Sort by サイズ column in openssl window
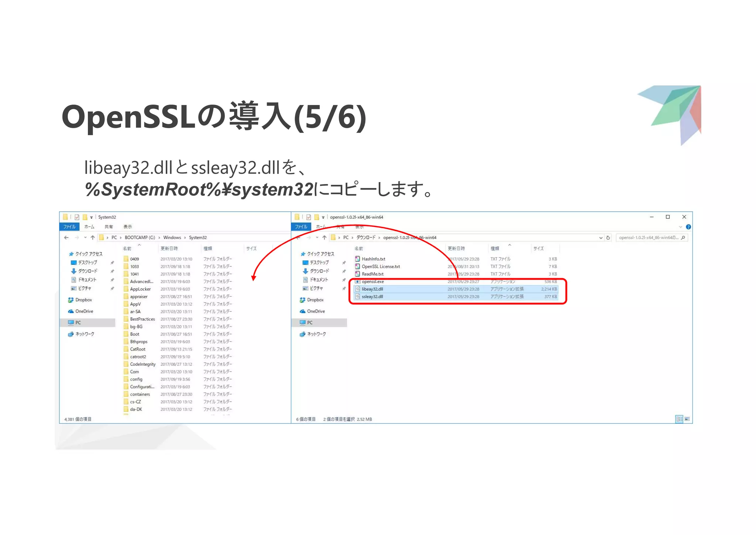Image resolution: width=756 pixels, height=535 pixels. tap(539, 249)
